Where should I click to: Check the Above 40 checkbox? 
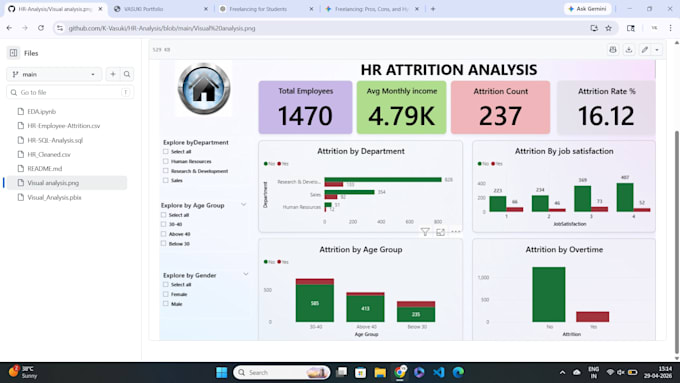pos(163,234)
